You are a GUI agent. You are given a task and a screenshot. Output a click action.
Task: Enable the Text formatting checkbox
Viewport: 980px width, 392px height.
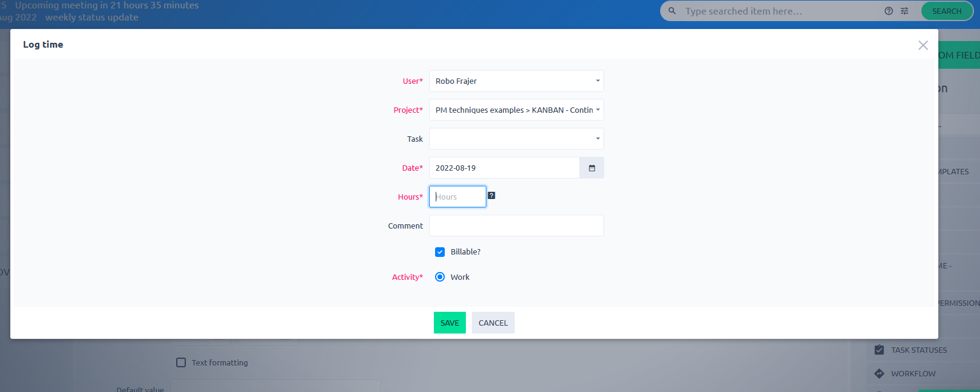181,362
